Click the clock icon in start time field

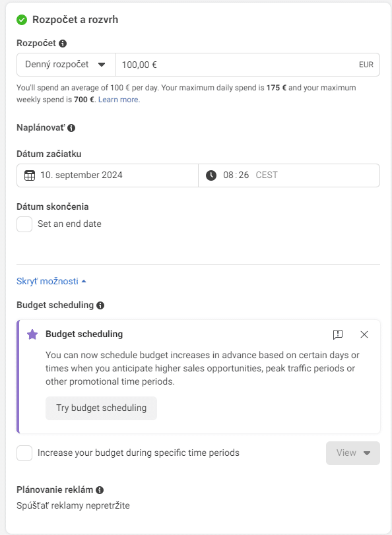(x=211, y=175)
